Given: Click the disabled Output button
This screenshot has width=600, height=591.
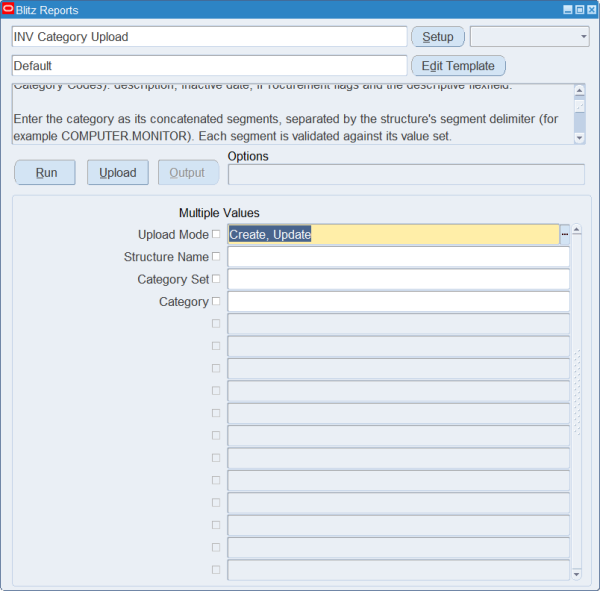Looking at the screenshot, I should coord(188,173).
